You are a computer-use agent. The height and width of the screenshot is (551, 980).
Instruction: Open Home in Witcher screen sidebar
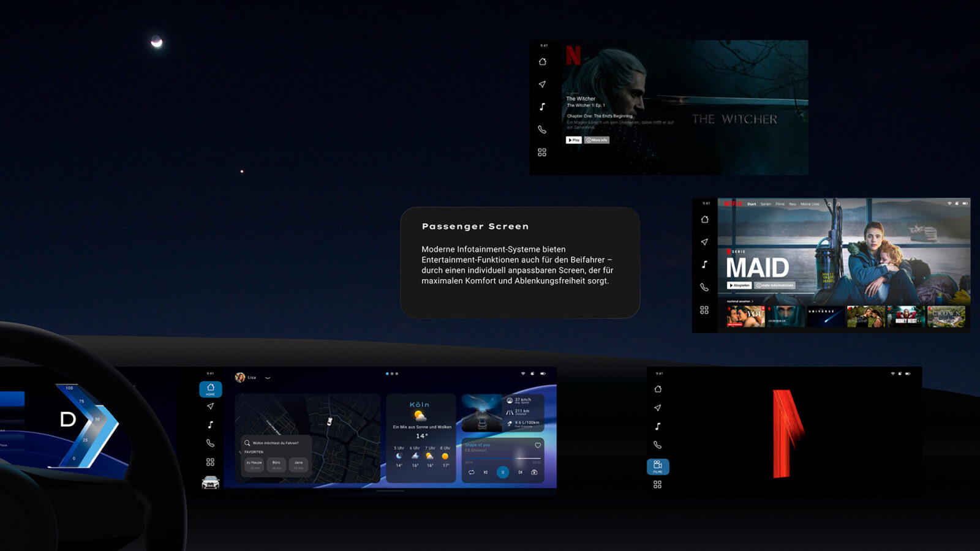pos(542,61)
